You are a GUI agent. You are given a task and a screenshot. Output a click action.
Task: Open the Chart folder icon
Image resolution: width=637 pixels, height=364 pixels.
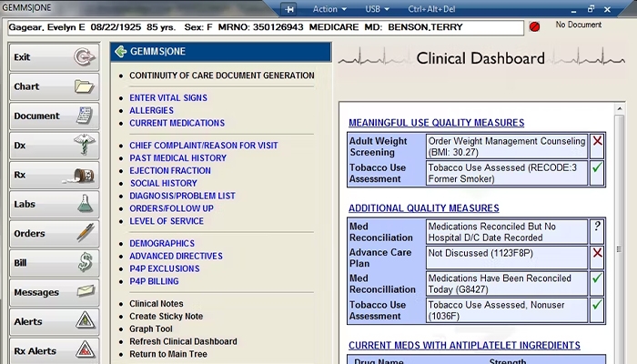85,86
